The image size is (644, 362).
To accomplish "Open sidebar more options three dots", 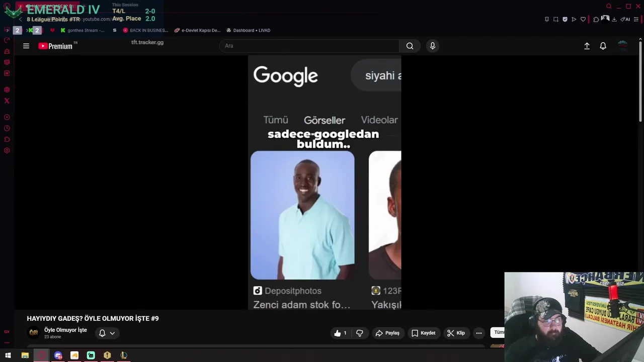I will (x=7, y=342).
